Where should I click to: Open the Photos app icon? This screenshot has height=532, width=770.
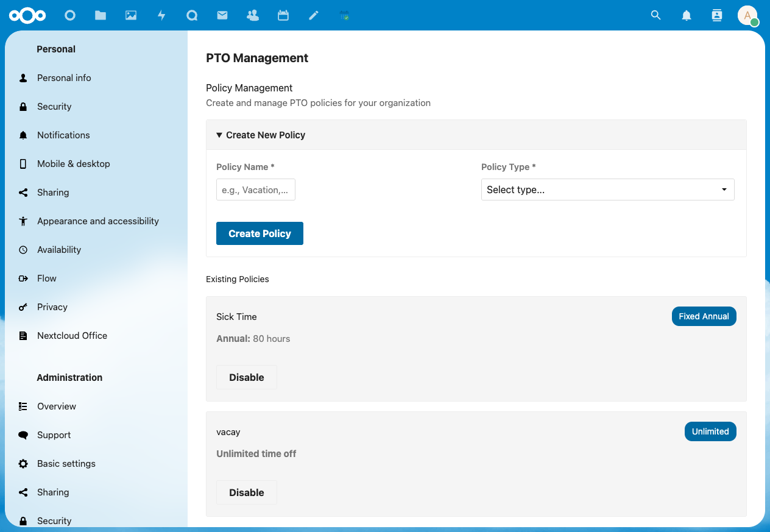pyautogui.click(x=131, y=15)
